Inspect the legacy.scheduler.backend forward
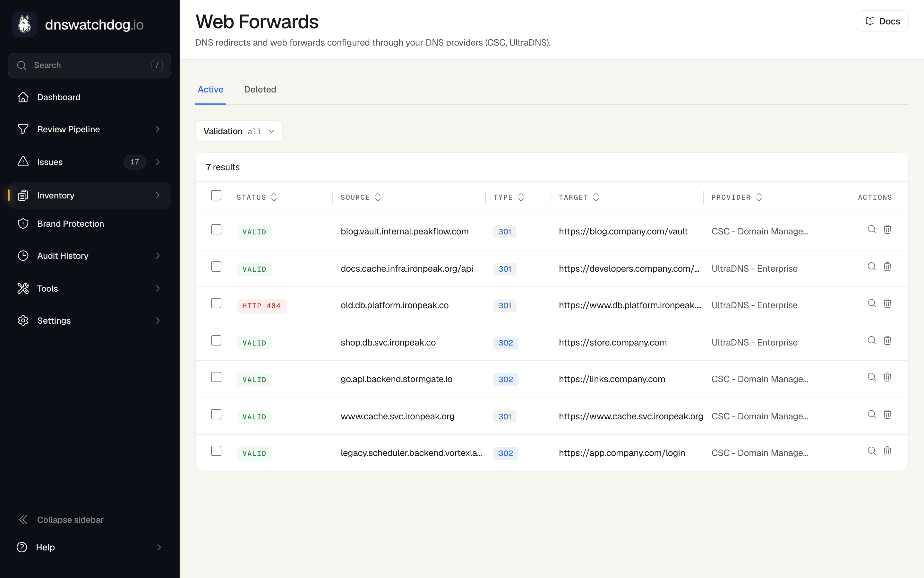 tap(872, 451)
